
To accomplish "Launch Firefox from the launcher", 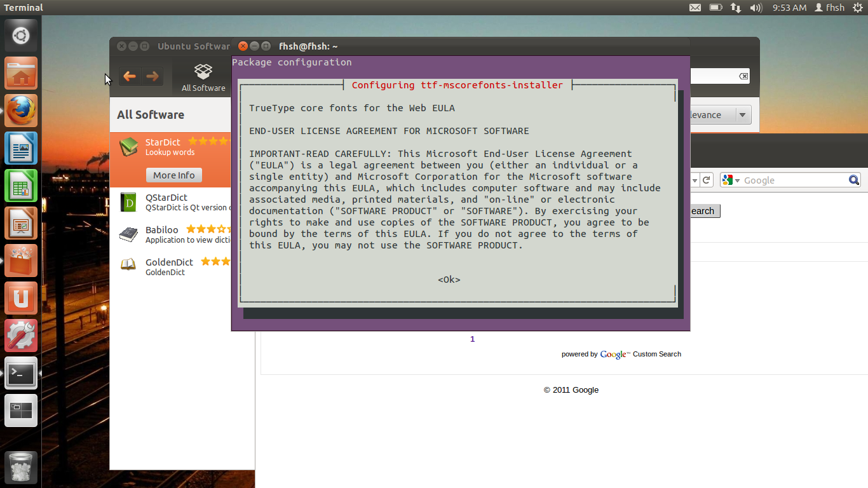I will click(21, 111).
